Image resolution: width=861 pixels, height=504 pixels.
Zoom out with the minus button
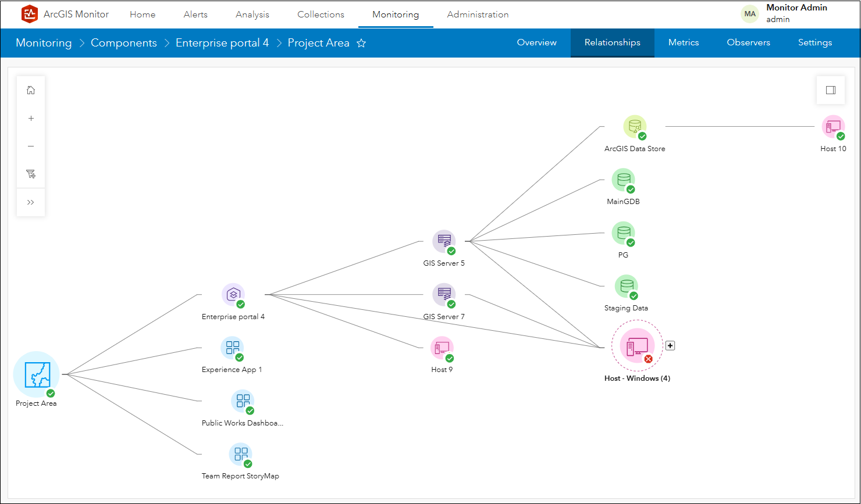(x=31, y=146)
